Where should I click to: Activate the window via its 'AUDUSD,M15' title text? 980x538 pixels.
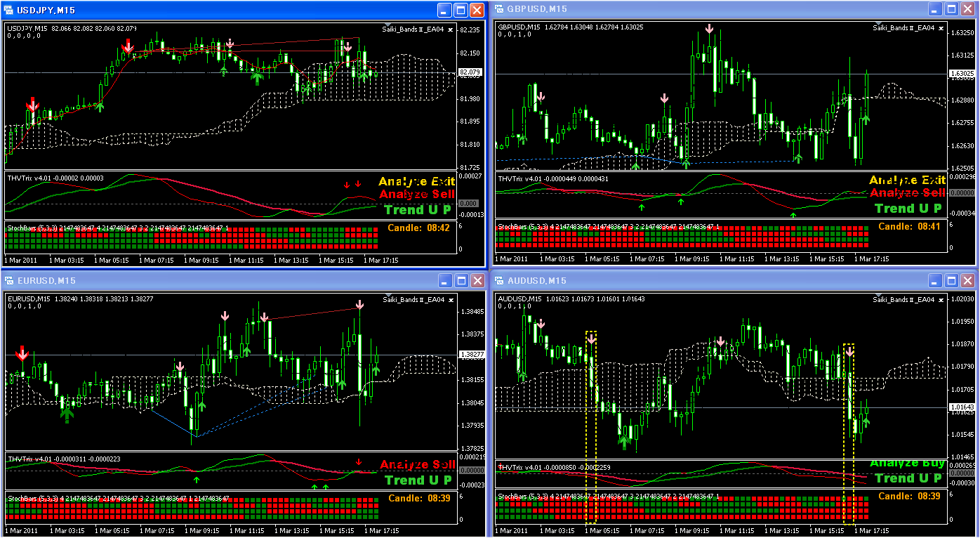click(x=536, y=281)
